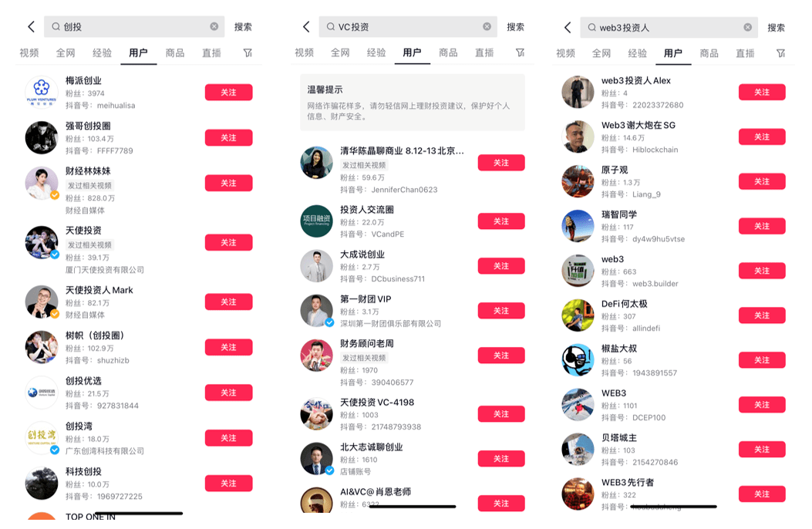
Task: Clear the web3投资人 search field
Action: [x=748, y=28]
